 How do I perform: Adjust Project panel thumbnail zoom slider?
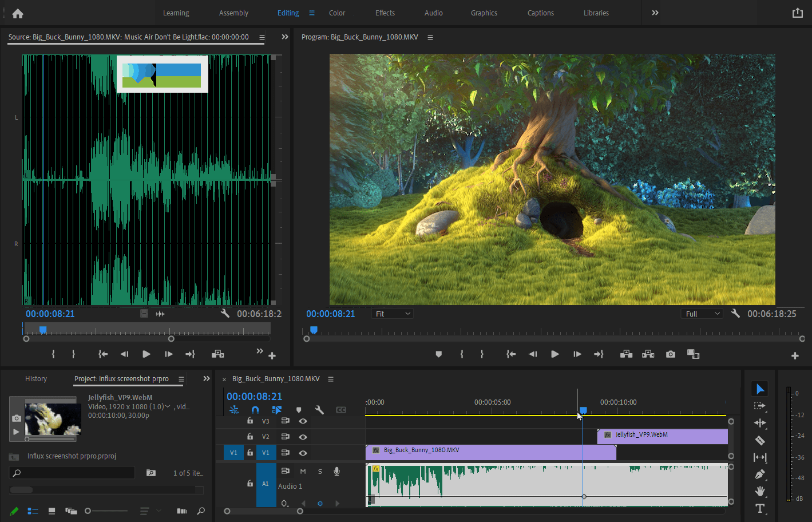(106, 511)
